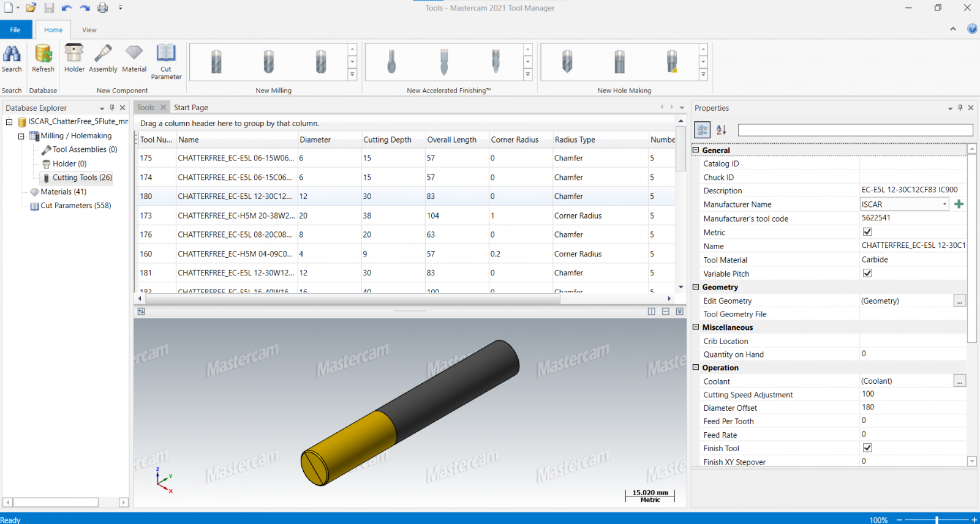Select second New Hole Making tool

620,62
